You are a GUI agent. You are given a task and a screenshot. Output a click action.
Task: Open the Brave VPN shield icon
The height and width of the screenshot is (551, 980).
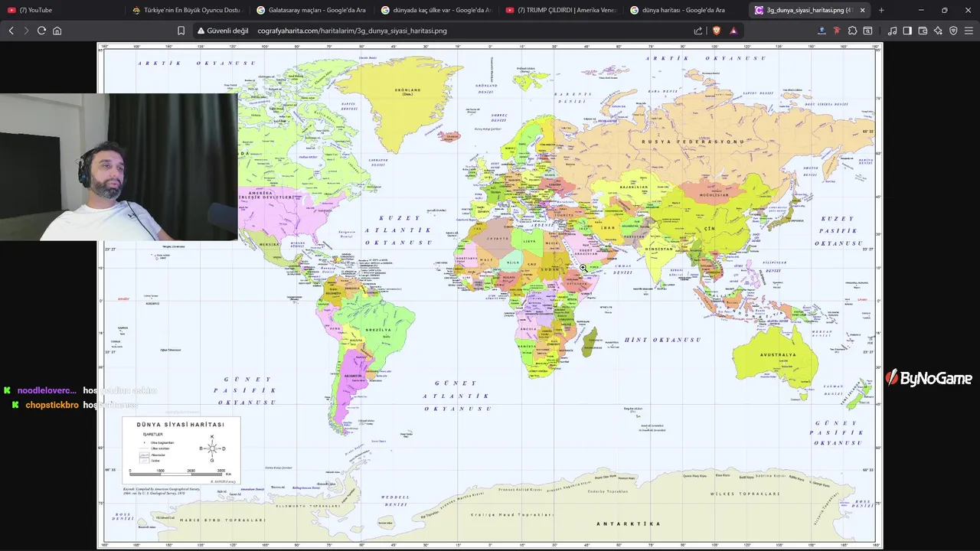click(x=953, y=31)
